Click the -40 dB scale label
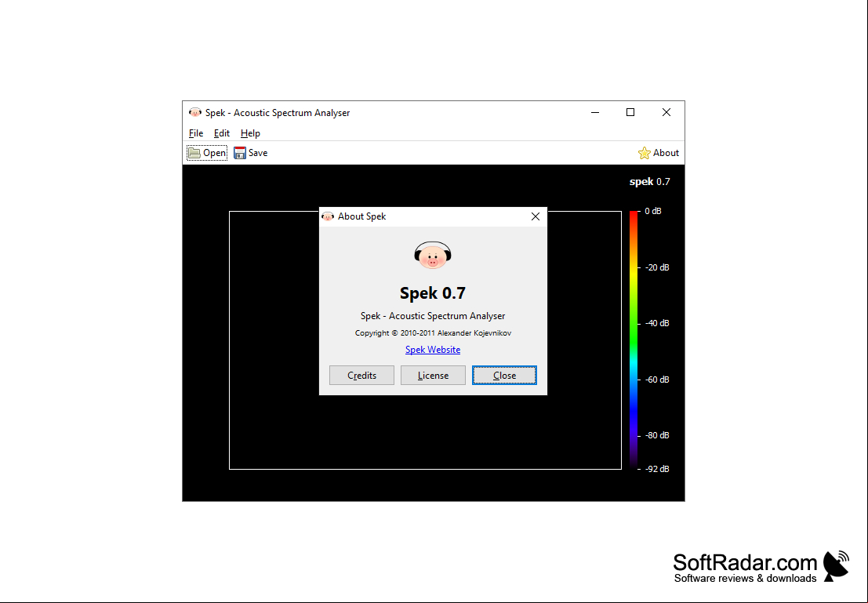The image size is (868, 603). tap(657, 323)
